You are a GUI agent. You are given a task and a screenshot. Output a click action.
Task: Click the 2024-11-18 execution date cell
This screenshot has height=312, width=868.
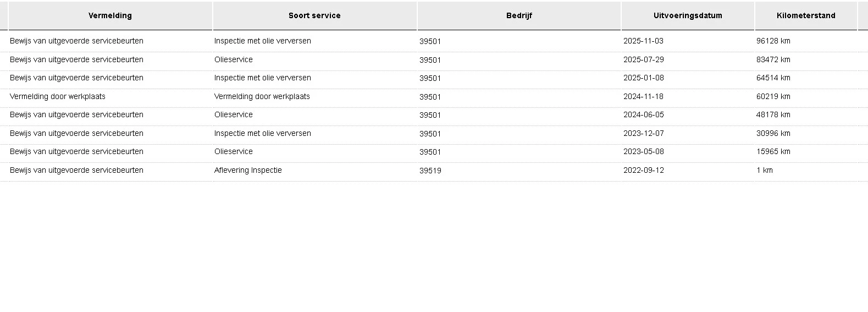643,97
